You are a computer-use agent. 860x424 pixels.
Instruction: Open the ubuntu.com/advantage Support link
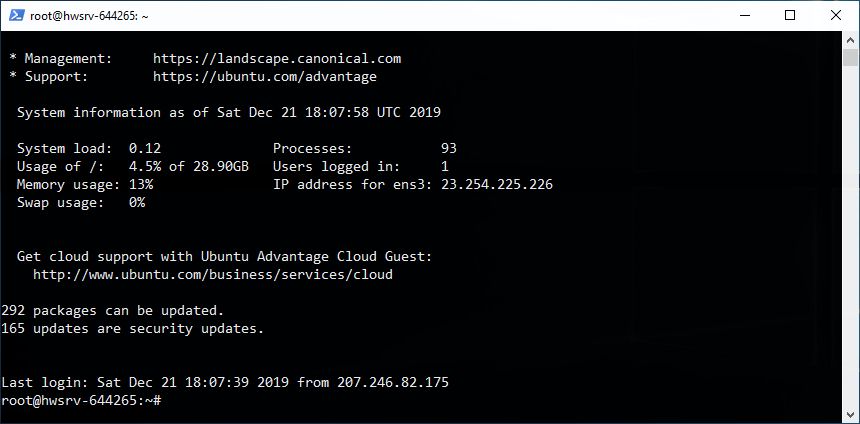click(265, 76)
